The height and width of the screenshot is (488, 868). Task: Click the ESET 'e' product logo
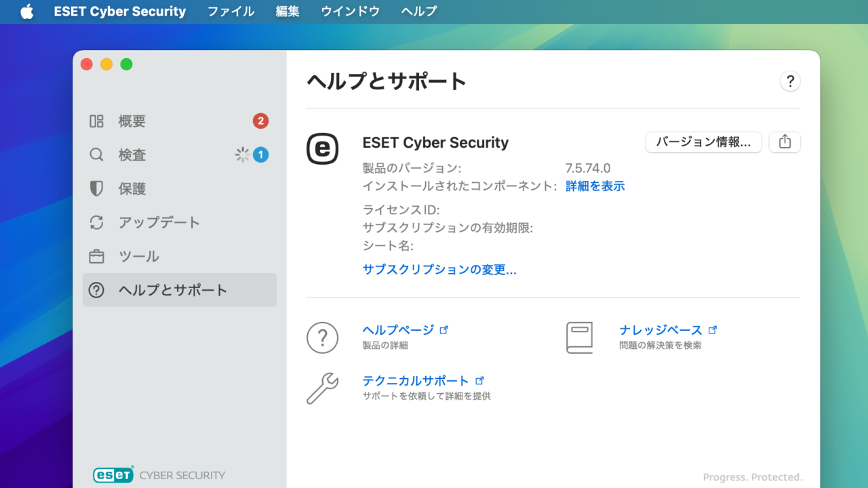click(322, 149)
